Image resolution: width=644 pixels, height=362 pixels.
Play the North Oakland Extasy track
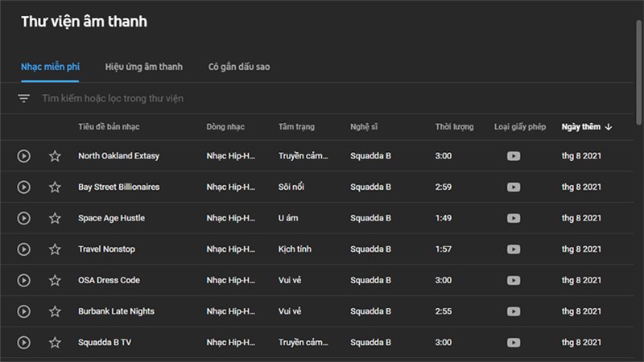pyautogui.click(x=24, y=156)
